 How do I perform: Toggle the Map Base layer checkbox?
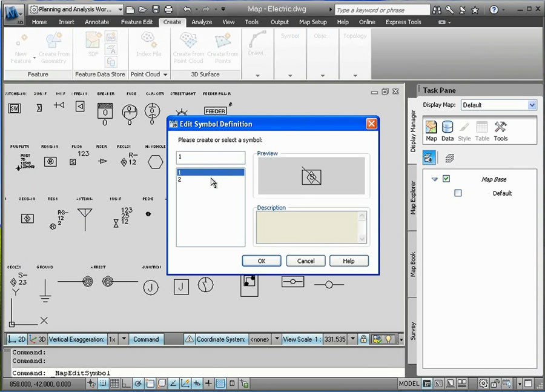click(x=446, y=179)
